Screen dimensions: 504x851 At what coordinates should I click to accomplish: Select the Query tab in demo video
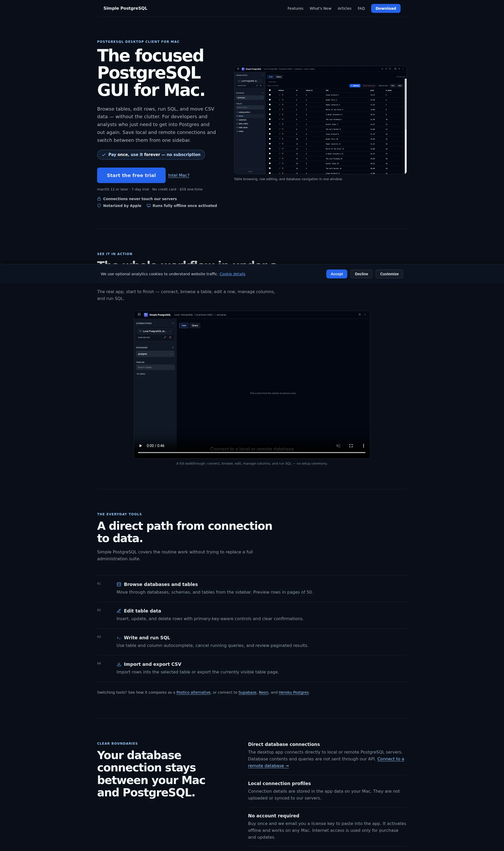tap(195, 325)
